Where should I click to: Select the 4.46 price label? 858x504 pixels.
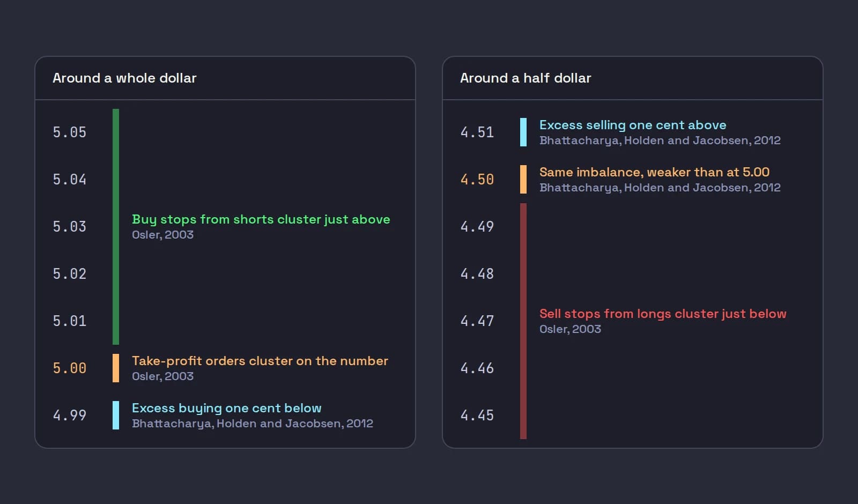pos(477,368)
